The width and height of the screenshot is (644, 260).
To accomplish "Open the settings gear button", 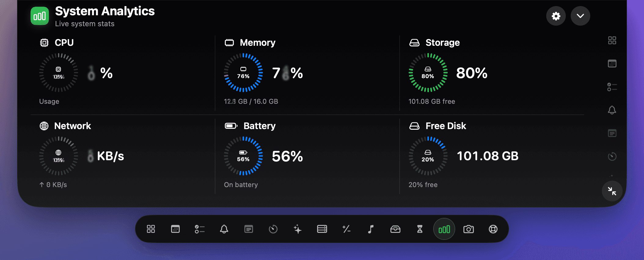I will pos(556,16).
